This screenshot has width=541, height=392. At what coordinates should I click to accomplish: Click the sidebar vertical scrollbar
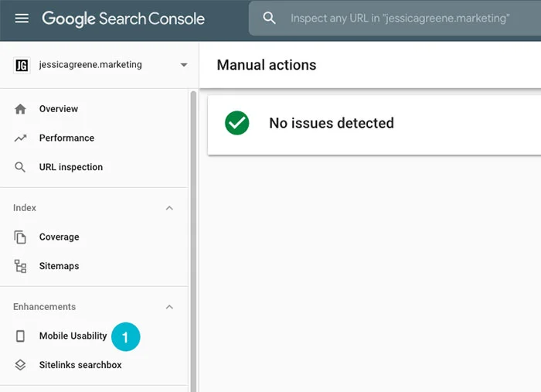pyautogui.click(x=193, y=241)
